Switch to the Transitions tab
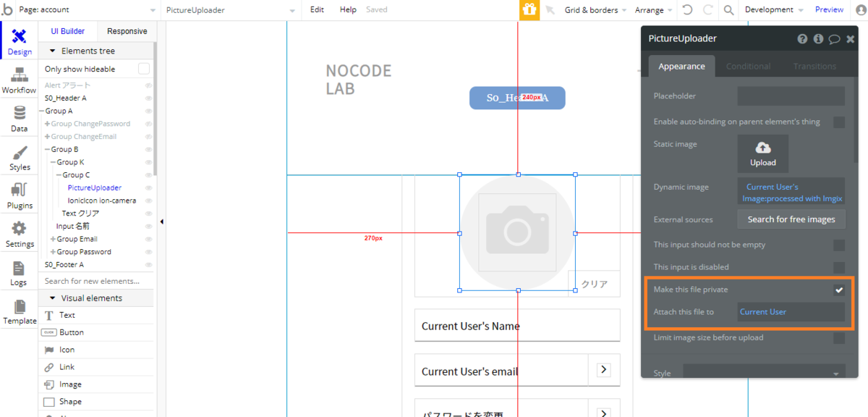 click(x=814, y=66)
